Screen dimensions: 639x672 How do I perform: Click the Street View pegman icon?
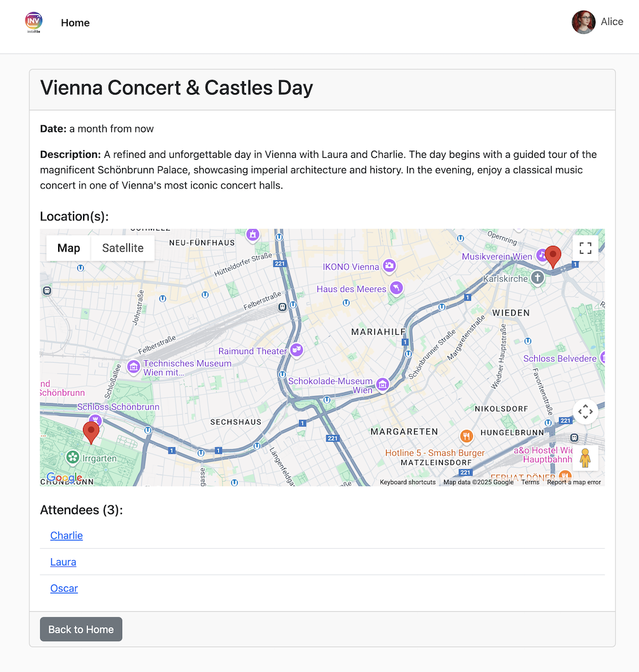pos(585,458)
